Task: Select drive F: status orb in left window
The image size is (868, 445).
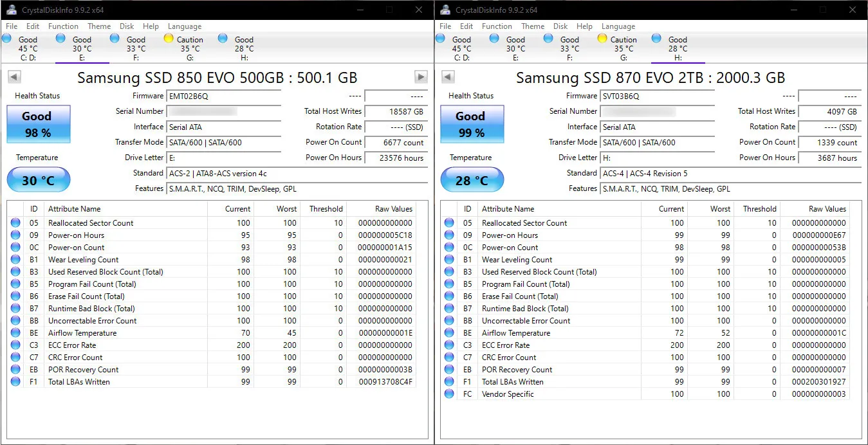Action: pyautogui.click(x=115, y=39)
